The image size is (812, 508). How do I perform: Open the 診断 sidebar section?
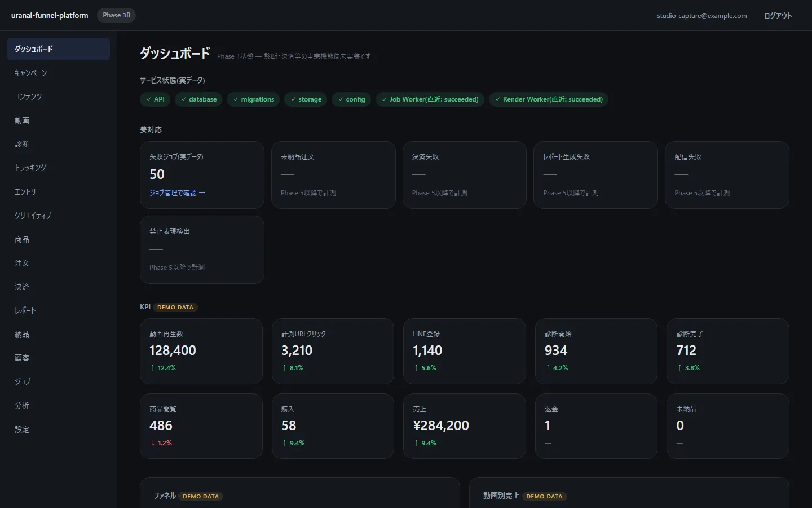pos(58,144)
